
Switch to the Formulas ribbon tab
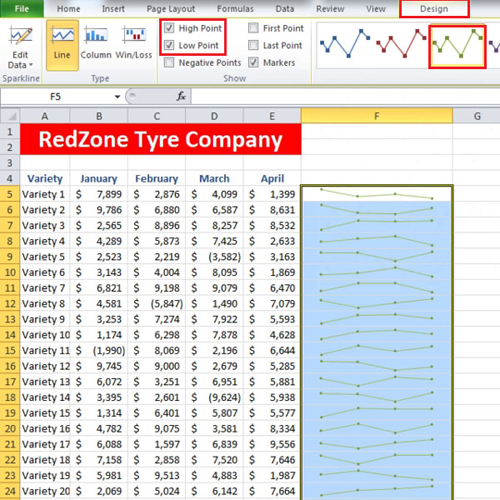[x=235, y=9]
